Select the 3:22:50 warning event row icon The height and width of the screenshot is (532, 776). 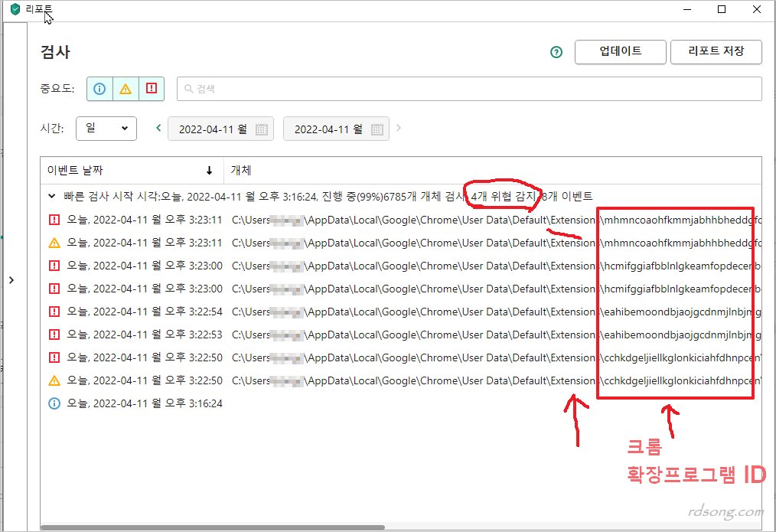pyautogui.click(x=54, y=380)
